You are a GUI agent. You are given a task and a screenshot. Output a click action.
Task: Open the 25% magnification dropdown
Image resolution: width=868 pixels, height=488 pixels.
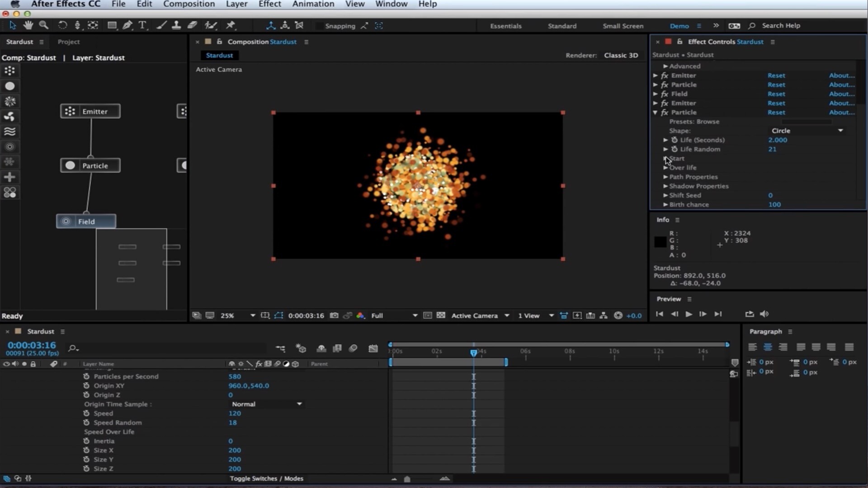(237, 315)
